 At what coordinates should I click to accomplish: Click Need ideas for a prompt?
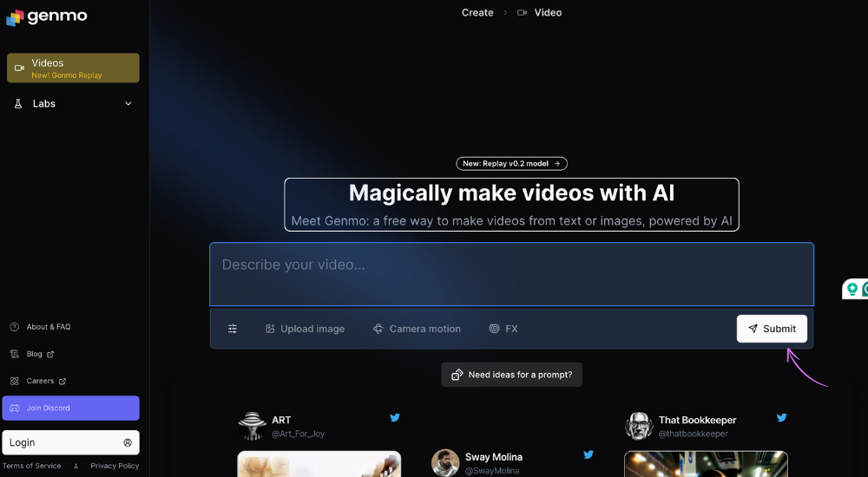(x=511, y=375)
